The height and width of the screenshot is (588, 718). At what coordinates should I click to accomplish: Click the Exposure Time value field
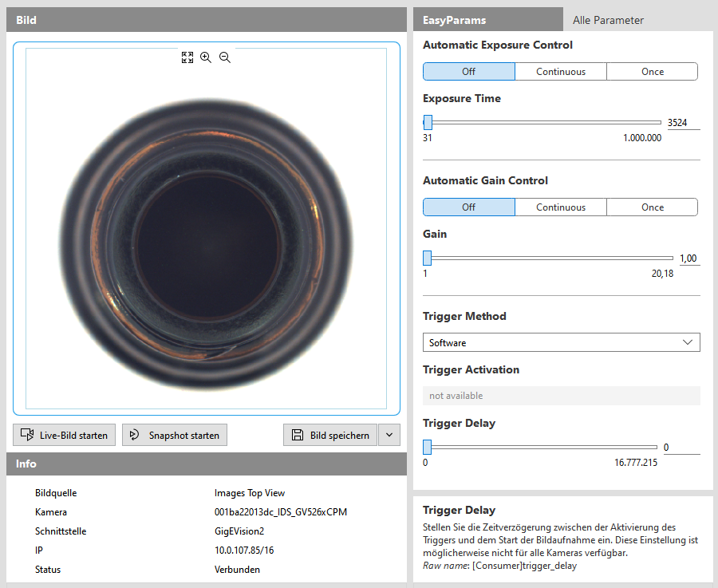pos(682,123)
